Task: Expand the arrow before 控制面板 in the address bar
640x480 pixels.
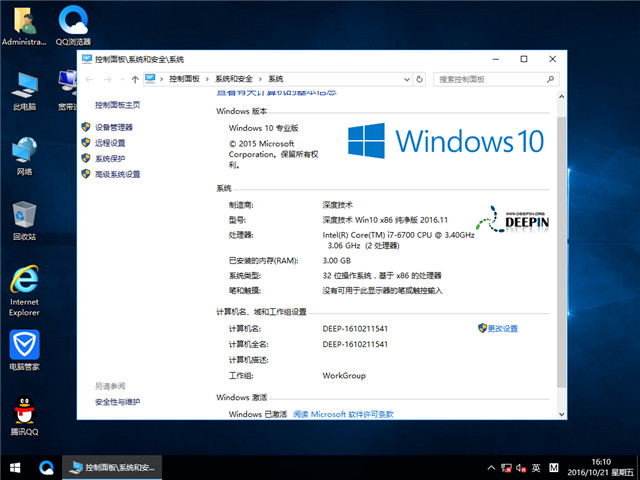Action: click(162, 79)
